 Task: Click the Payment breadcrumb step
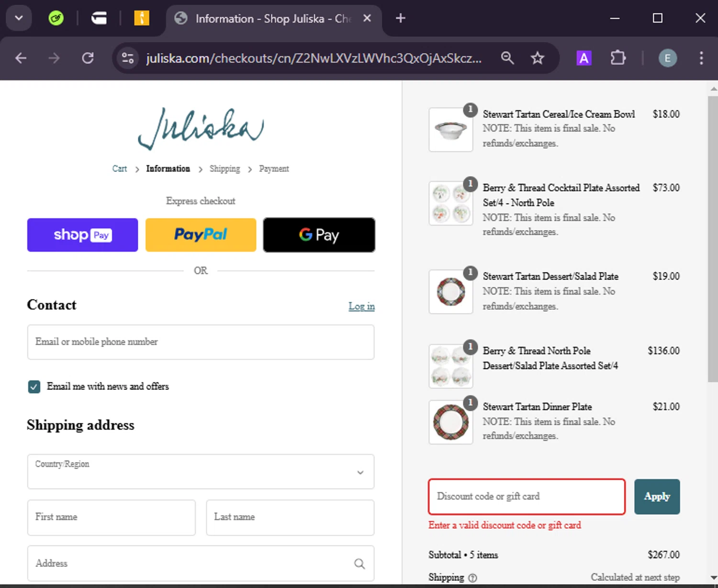point(274,169)
